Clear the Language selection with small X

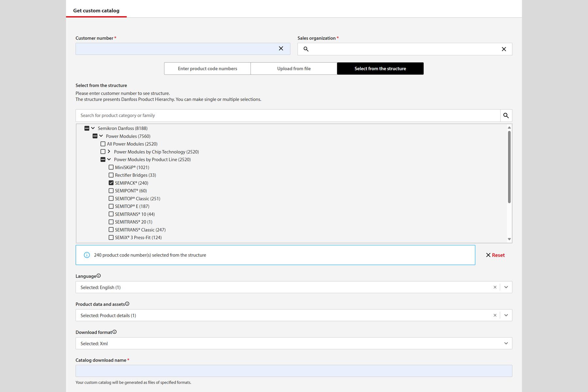click(495, 287)
